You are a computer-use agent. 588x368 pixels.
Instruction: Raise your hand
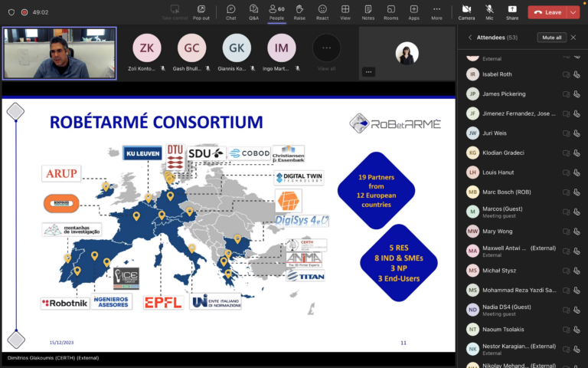pyautogui.click(x=299, y=12)
